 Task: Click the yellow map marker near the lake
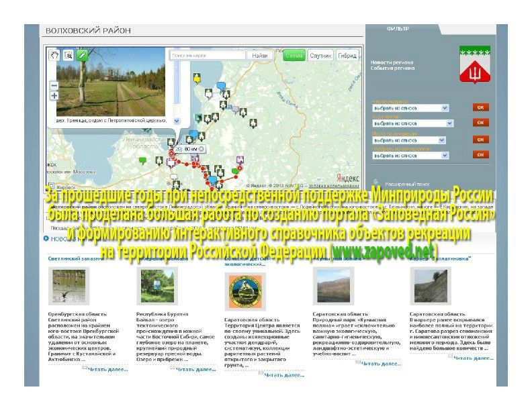coord(197,79)
